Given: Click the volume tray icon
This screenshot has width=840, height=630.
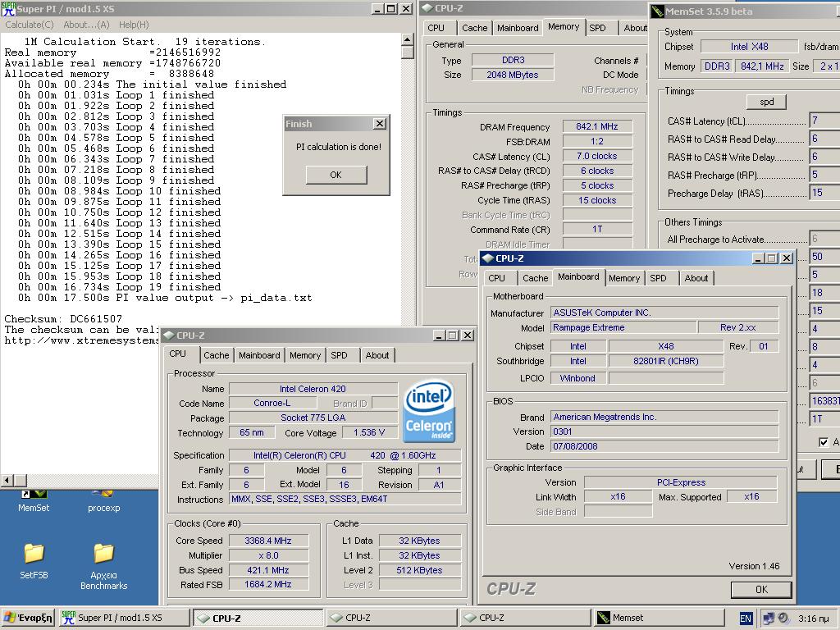Looking at the screenshot, I should 783,619.
